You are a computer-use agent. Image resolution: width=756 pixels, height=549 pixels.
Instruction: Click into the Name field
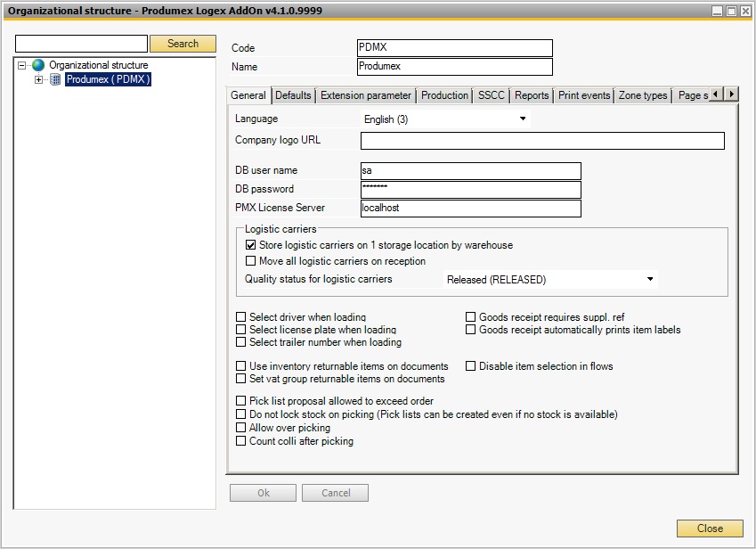[x=455, y=67]
